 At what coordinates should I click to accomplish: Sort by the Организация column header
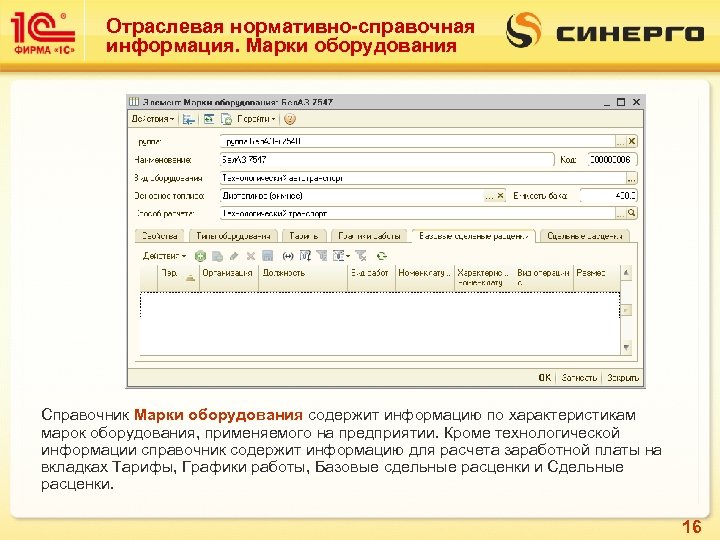point(229,277)
